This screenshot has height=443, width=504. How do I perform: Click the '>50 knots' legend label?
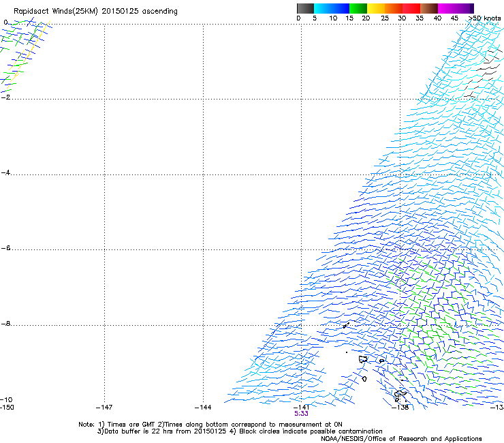click(x=485, y=18)
